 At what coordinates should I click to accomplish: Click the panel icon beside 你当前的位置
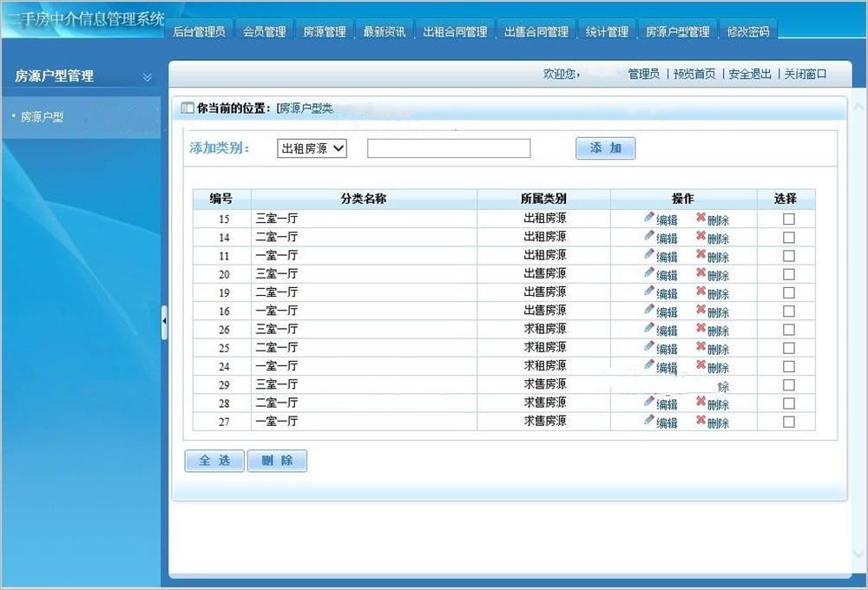187,108
